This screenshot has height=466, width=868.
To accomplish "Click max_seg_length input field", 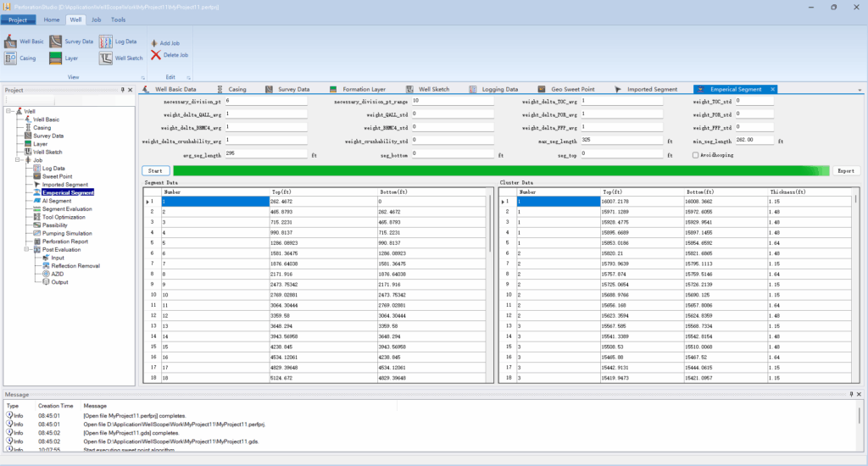I will pyautogui.click(x=621, y=141).
